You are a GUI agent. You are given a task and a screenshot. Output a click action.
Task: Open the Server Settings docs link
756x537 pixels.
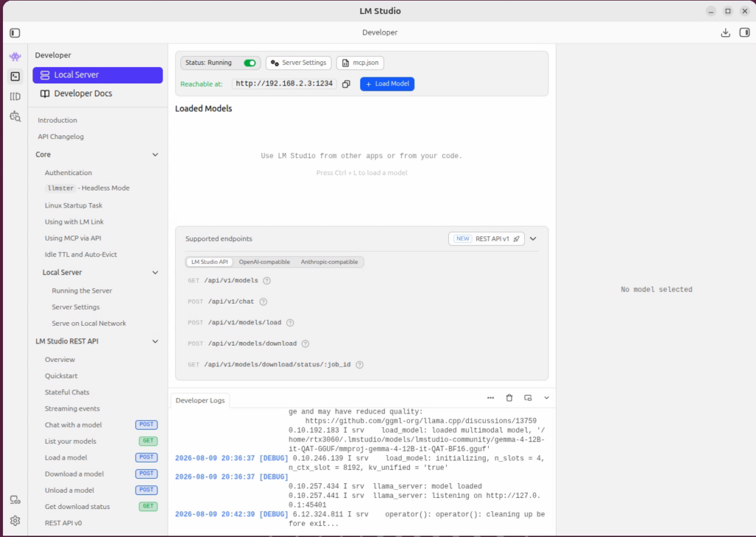[76, 307]
